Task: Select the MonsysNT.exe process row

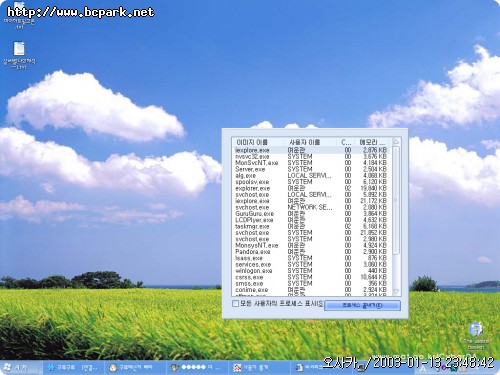Action: click(312, 245)
